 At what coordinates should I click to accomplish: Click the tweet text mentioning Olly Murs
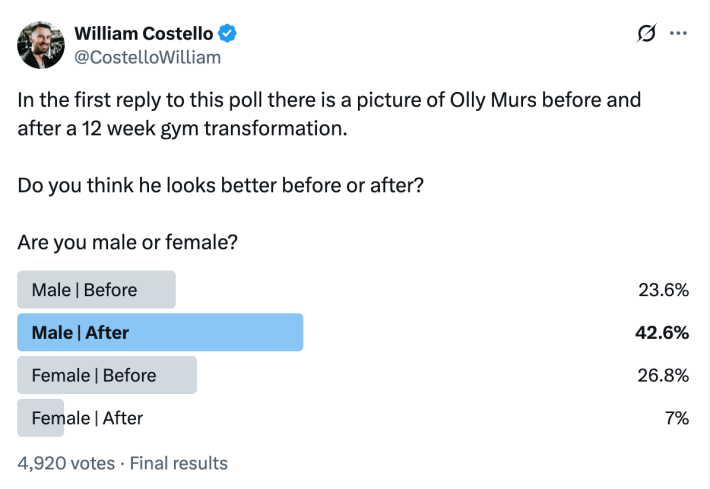click(x=328, y=101)
